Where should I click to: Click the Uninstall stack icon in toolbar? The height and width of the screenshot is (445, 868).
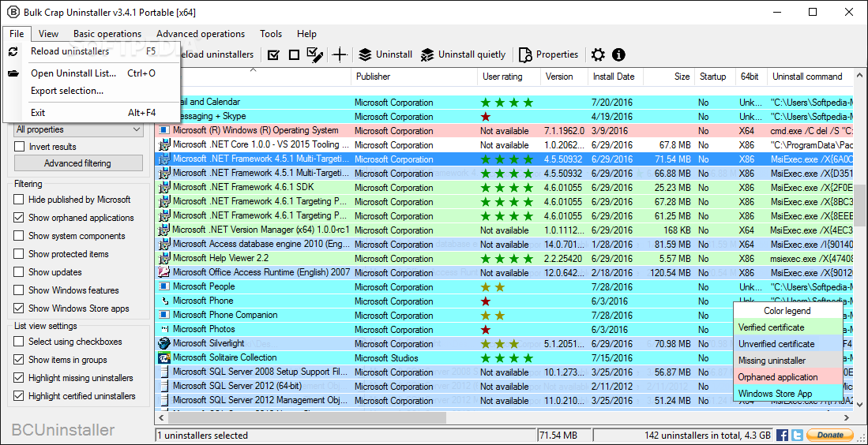point(365,54)
